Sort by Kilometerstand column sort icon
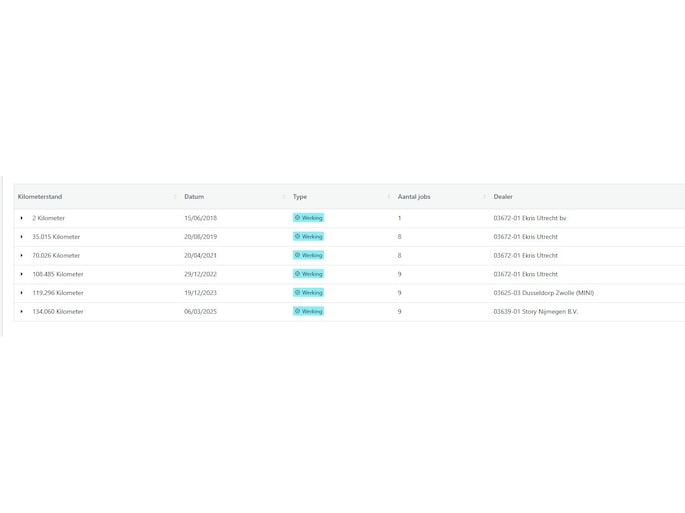The image size is (685, 513). click(175, 197)
